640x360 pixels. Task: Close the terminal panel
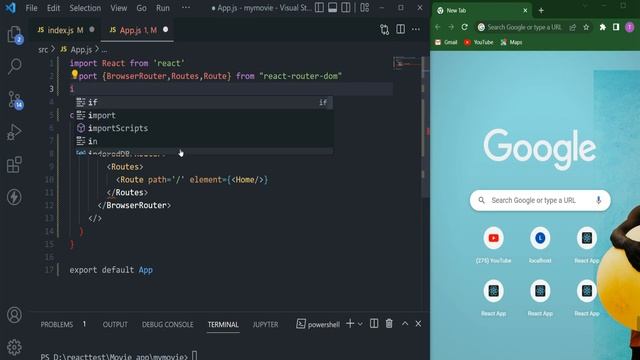418,324
